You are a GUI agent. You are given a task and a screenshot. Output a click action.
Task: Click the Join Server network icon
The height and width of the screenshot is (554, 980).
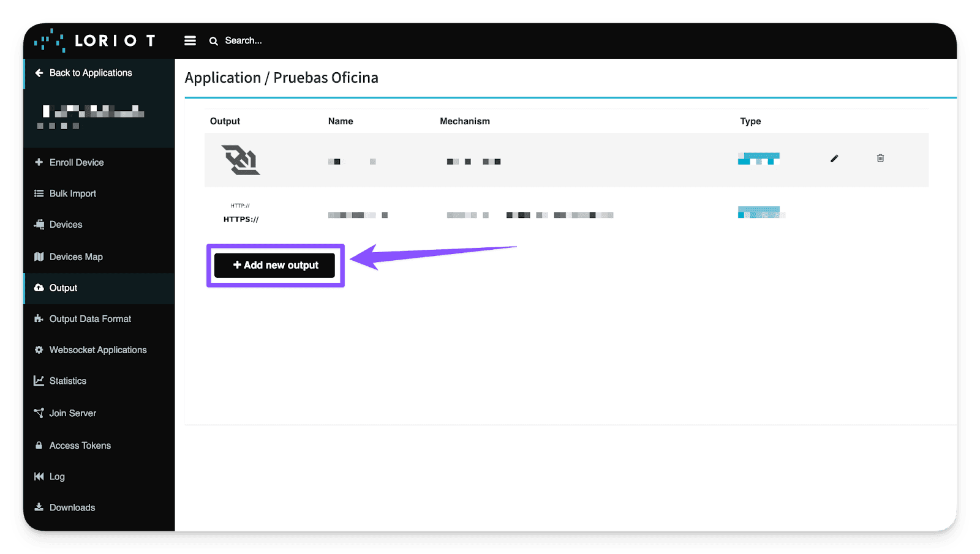pos(39,413)
